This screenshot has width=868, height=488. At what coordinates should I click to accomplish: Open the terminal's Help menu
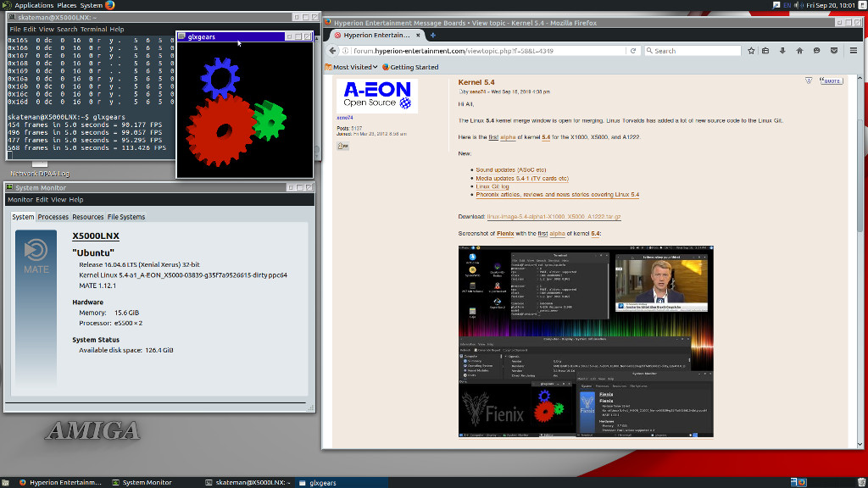click(x=117, y=30)
